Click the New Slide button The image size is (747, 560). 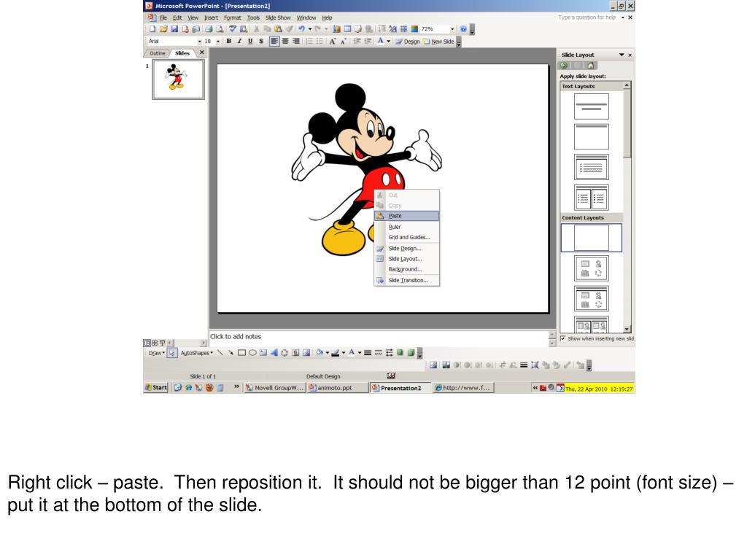(438, 42)
